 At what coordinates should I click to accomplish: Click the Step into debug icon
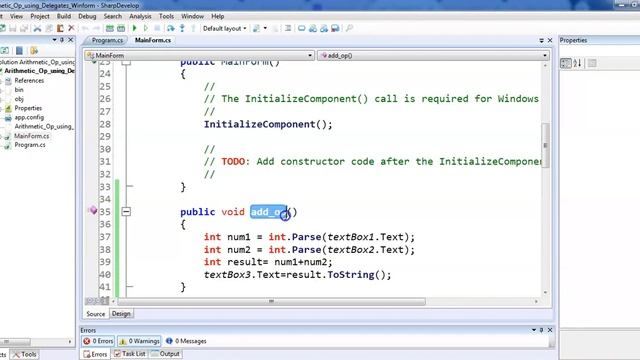click(182, 28)
